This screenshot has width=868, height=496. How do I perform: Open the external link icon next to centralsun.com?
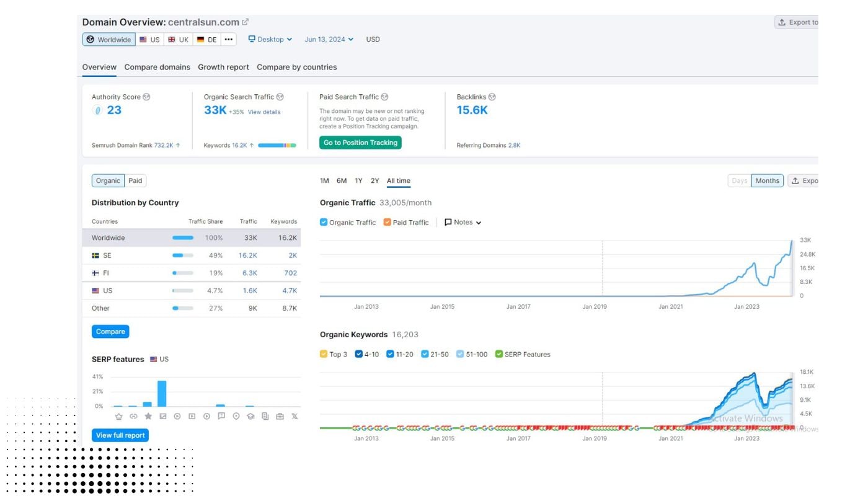(x=244, y=21)
